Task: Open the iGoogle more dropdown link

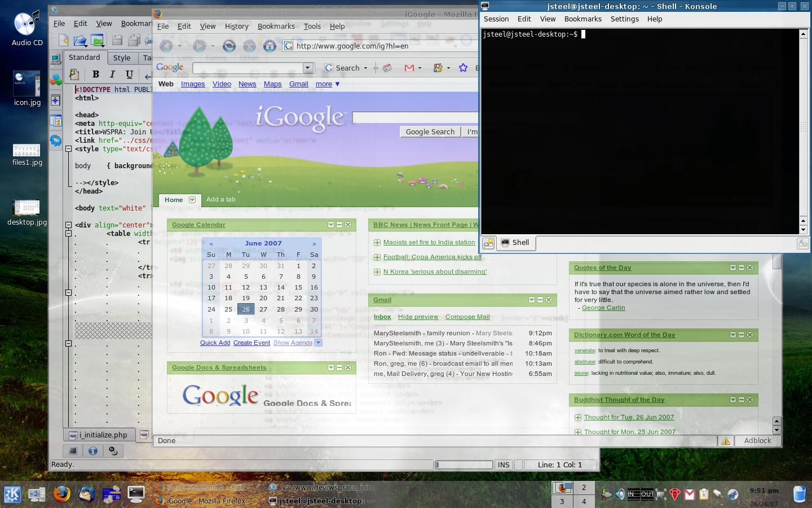Action: tap(328, 84)
